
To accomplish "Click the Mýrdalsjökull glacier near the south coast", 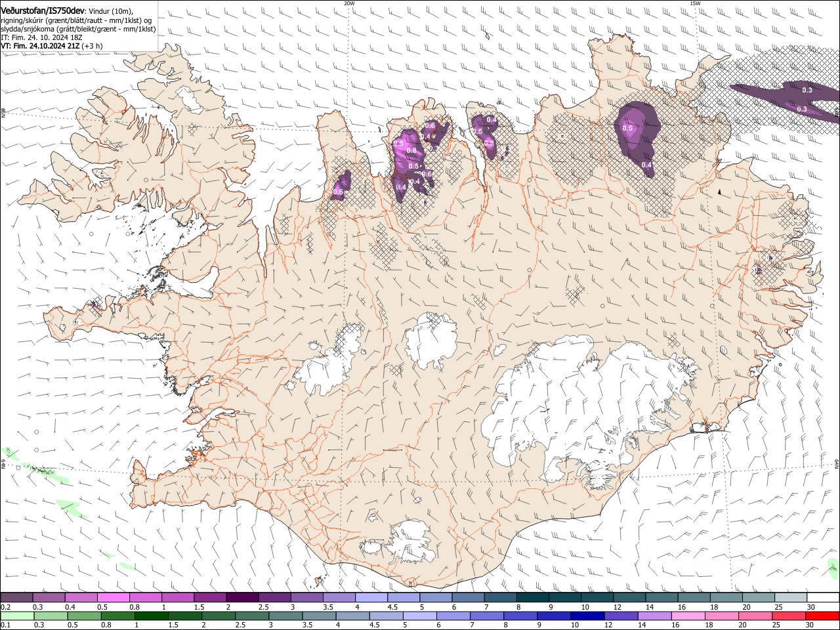I will click(x=410, y=543).
